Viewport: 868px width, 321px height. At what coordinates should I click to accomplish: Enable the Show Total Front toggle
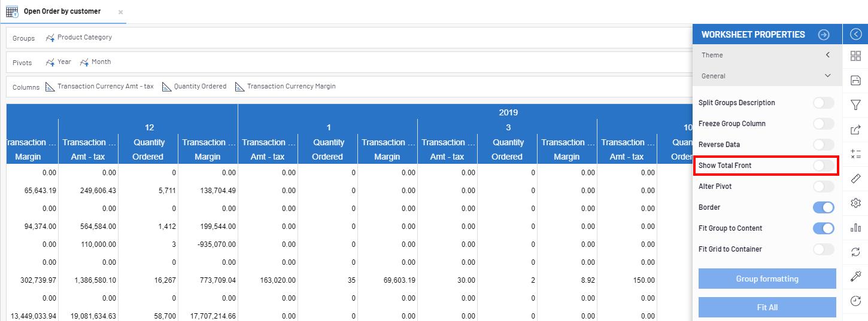pyautogui.click(x=823, y=166)
